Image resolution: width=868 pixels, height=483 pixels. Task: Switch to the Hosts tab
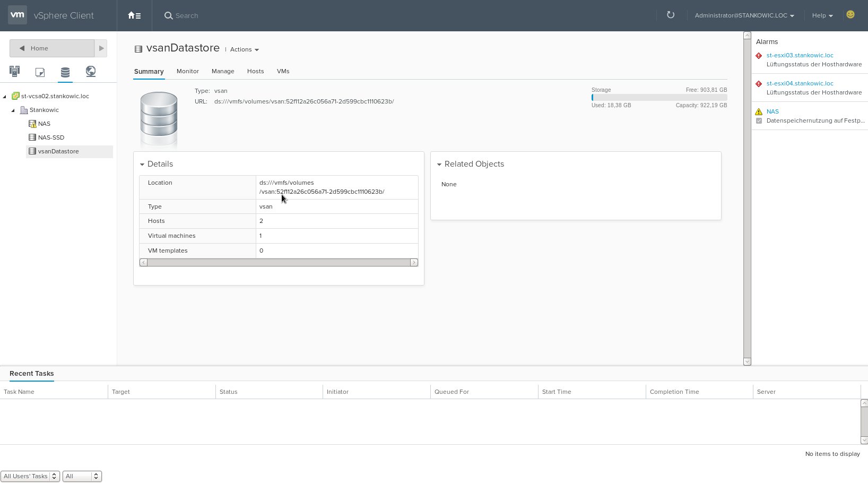[x=255, y=71]
